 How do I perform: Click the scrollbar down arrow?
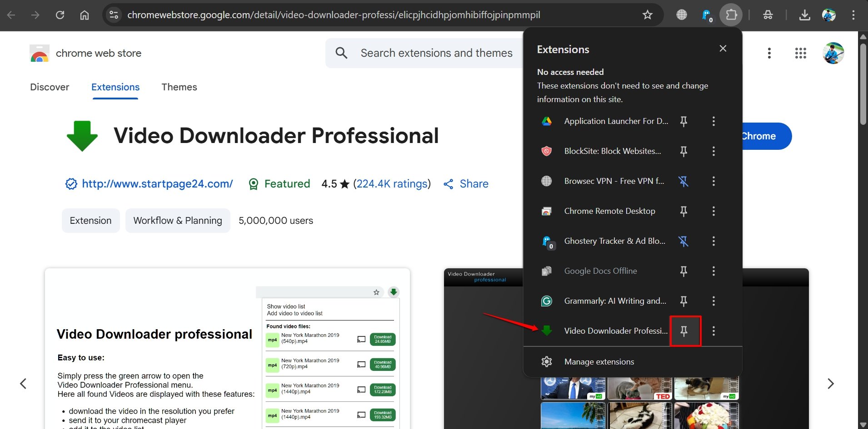coord(863,424)
